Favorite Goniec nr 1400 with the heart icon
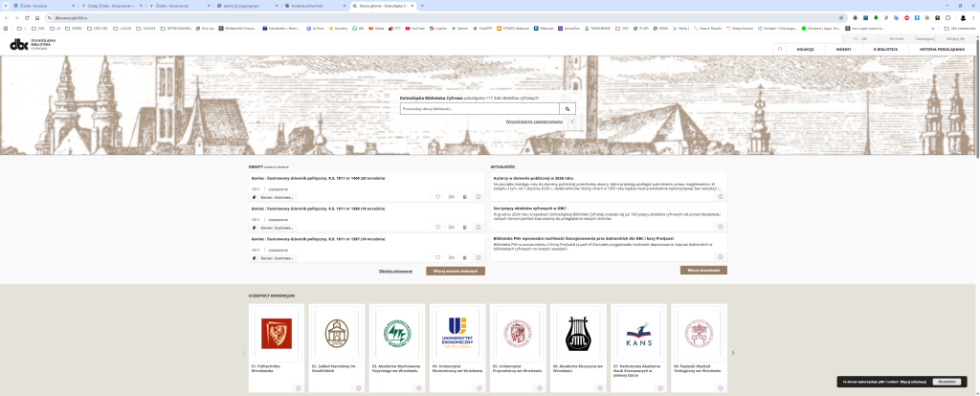 pyautogui.click(x=437, y=197)
